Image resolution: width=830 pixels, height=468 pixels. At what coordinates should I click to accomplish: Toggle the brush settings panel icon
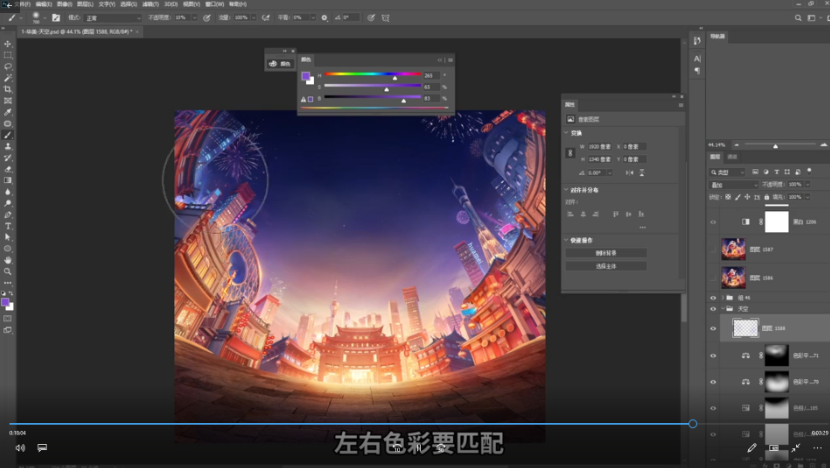click(56, 17)
